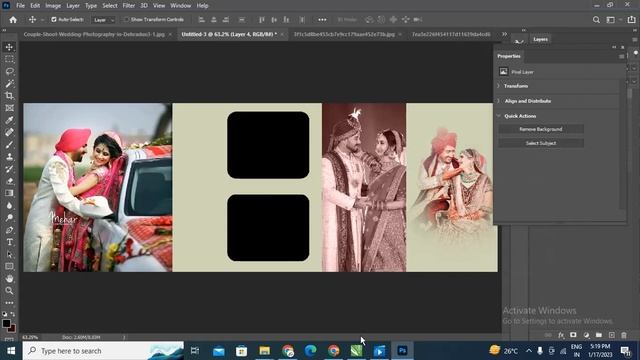This screenshot has height=360, width=640.
Task: Click the Select Subject button
Action: tap(541, 143)
